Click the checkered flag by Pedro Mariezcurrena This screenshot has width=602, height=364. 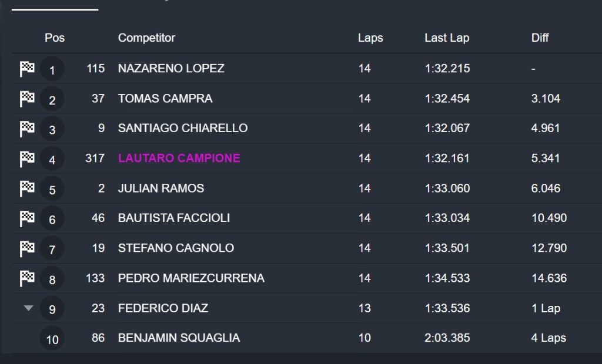click(x=27, y=278)
